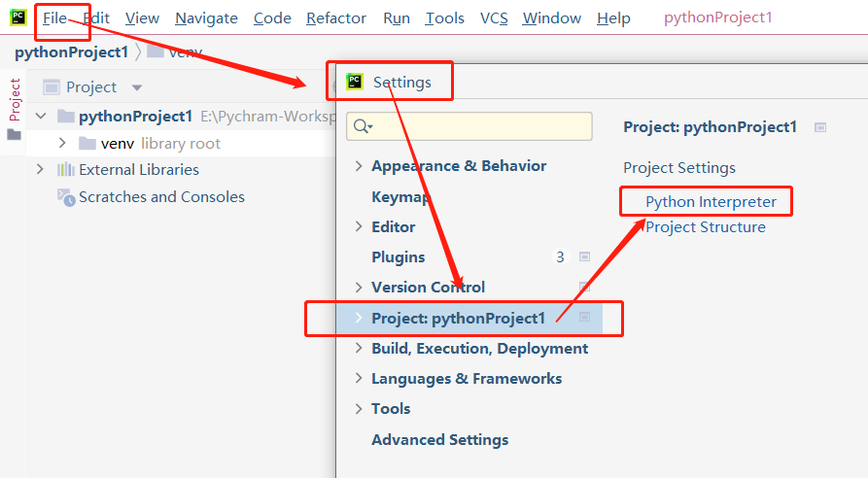Viewport: 868px width, 478px height.
Task: Expand the Appearance & Behavior settings section
Action: (359, 166)
